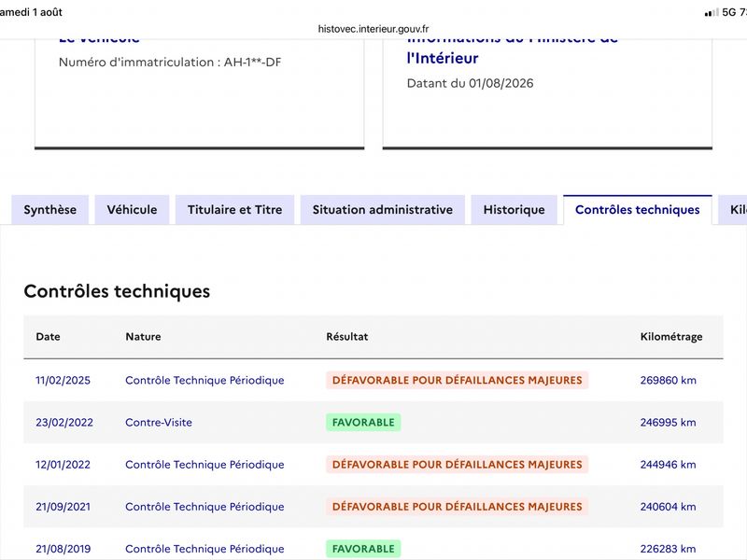Click 'Contrôle Technique Périodique' in the 12/01/2022 row
This screenshot has height=560, width=747.
(204, 465)
